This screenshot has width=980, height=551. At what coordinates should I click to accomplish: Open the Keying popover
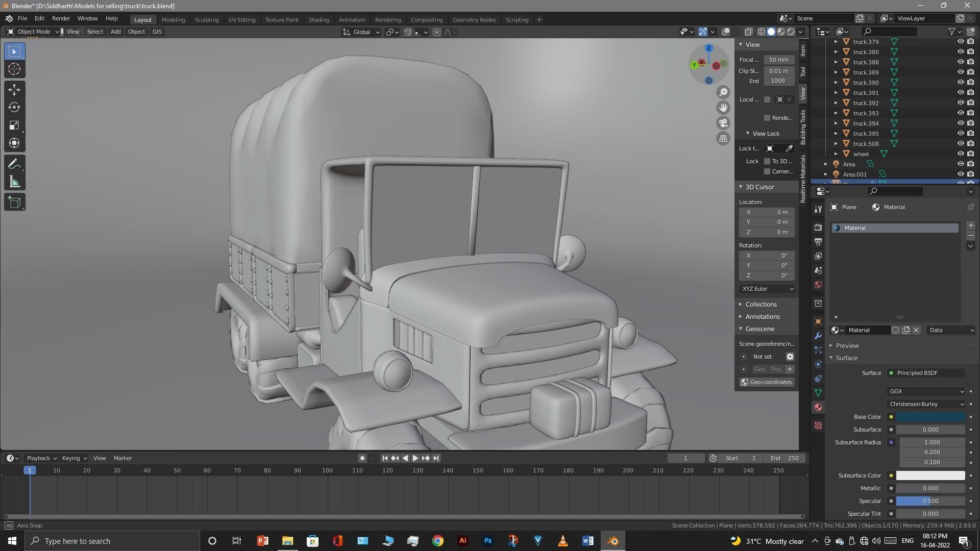click(75, 458)
